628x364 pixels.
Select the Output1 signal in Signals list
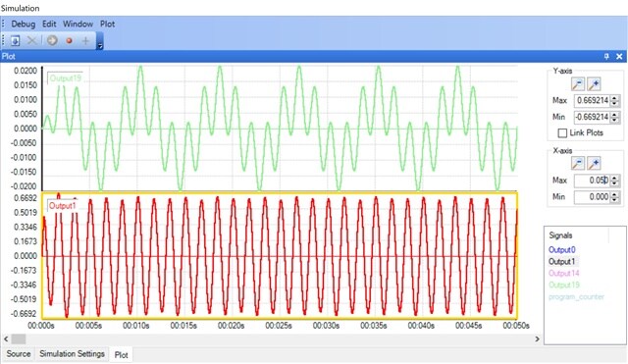pyautogui.click(x=561, y=262)
